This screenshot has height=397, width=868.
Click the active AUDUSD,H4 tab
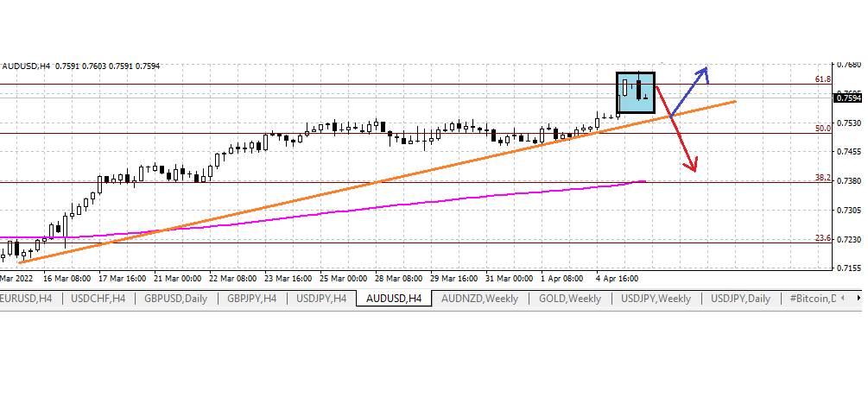394,299
